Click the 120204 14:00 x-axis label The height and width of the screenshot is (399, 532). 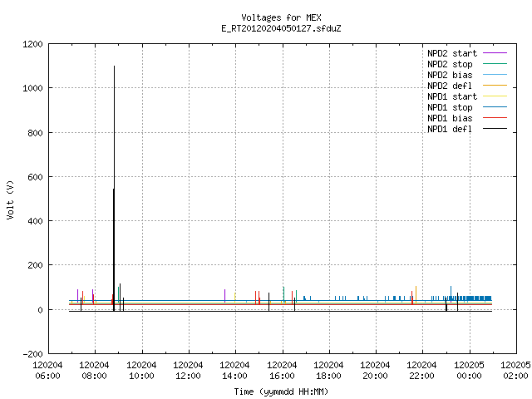click(234, 371)
